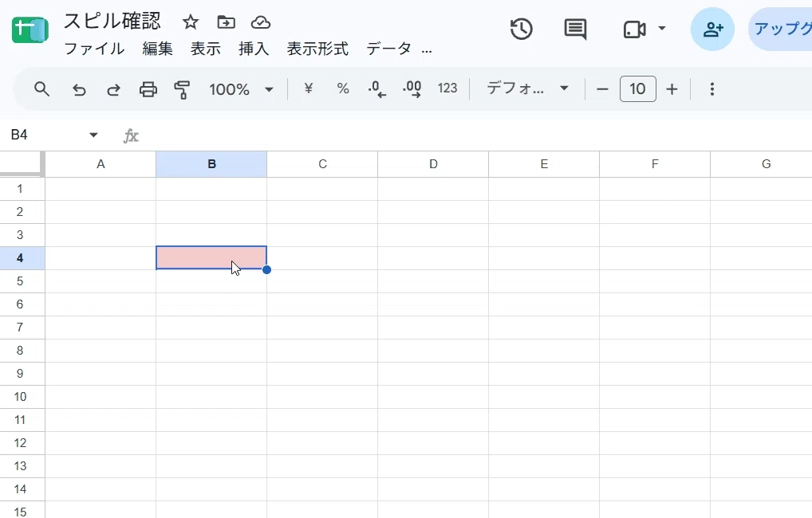Open the comments icon
This screenshot has width=812, height=518.
coord(575,29)
